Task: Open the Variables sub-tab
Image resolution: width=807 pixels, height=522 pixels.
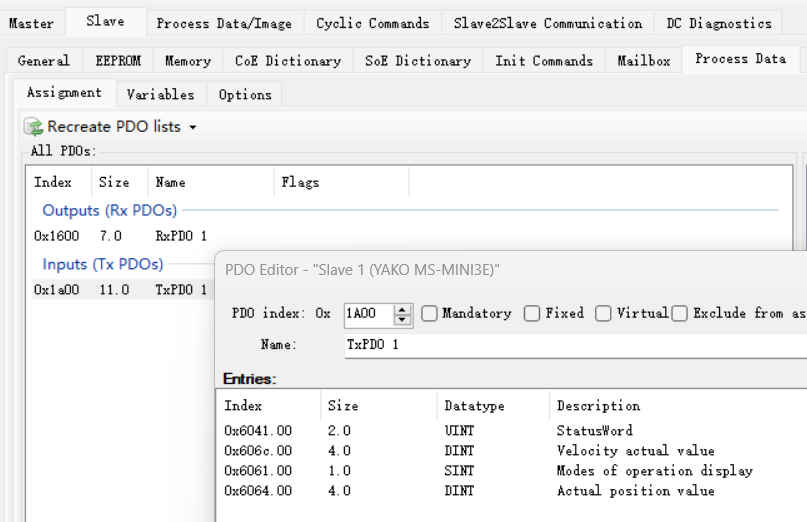Action: pos(160,95)
